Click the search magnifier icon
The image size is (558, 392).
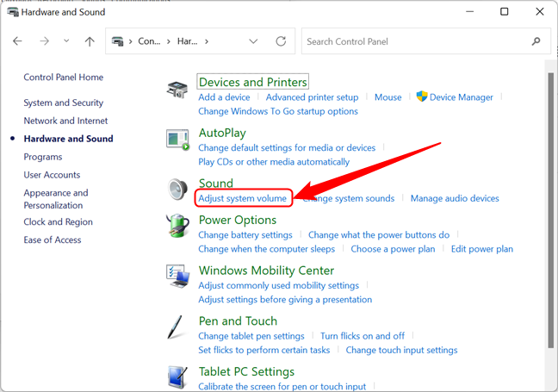(536, 41)
